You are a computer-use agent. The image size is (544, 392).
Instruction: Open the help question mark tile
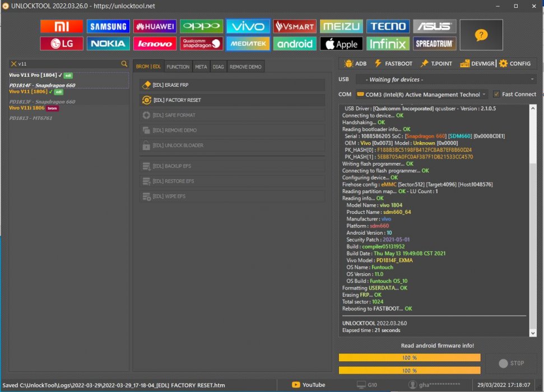tap(481, 35)
